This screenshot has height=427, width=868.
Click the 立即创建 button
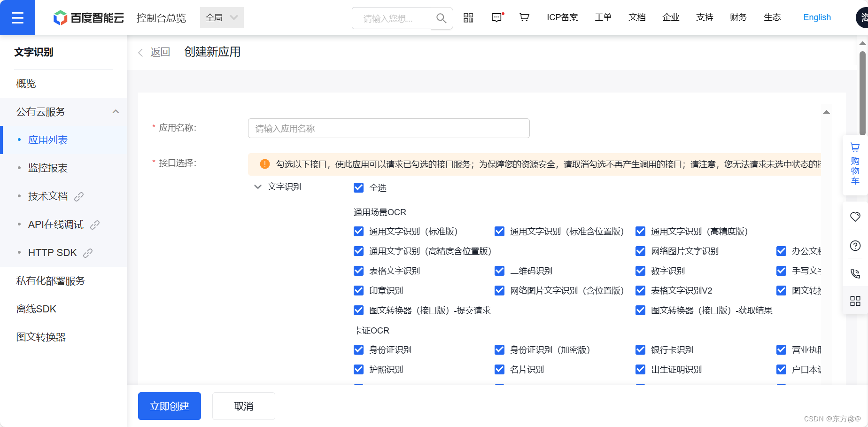click(170, 406)
